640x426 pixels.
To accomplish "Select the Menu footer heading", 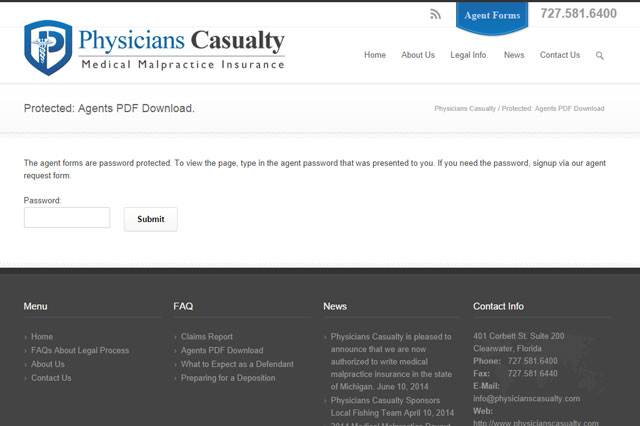I will click(36, 306).
